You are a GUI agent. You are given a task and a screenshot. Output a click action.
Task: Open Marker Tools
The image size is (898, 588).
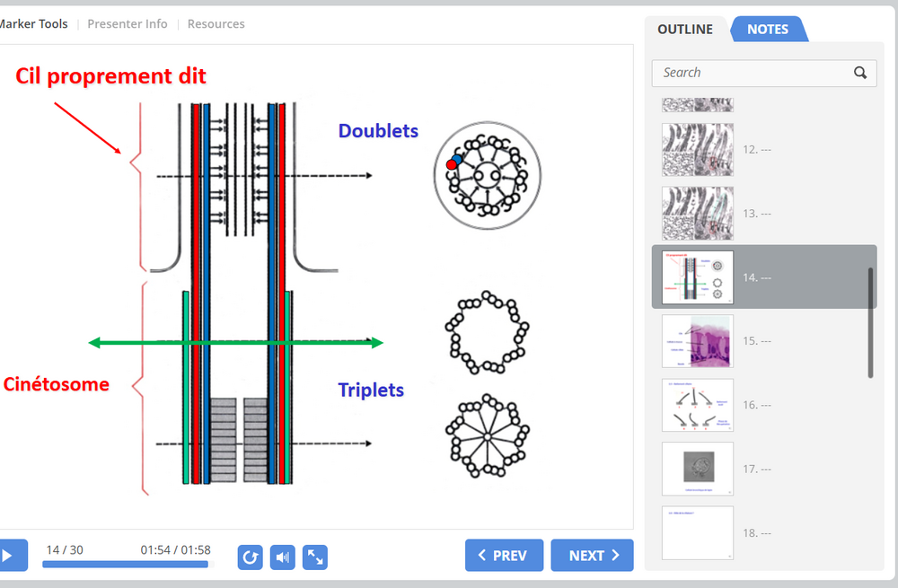pyautogui.click(x=33, y=23)
